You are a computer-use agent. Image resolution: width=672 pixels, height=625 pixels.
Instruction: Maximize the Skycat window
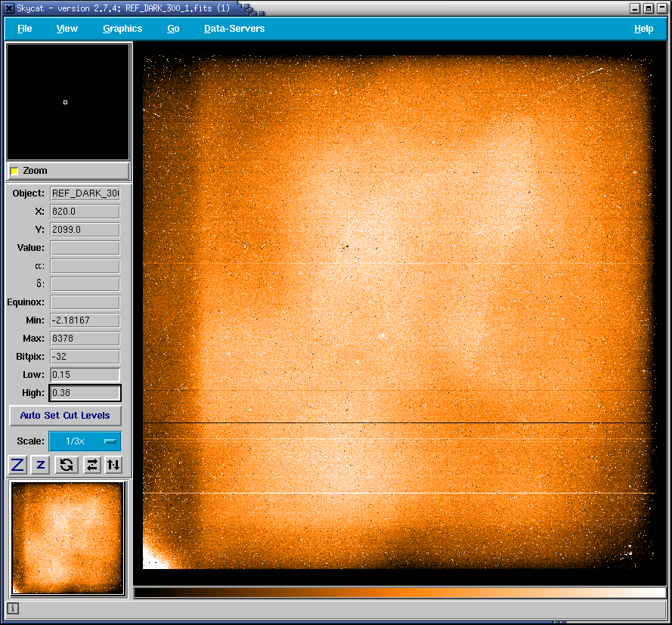pyautogui.click(x=649, y=8)
